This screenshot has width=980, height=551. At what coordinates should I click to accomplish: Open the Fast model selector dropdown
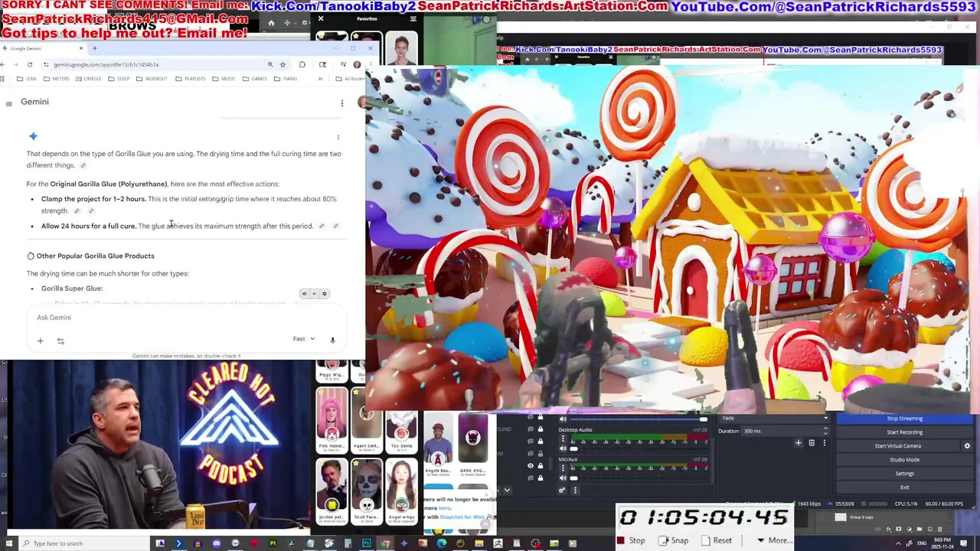[303, 339]
